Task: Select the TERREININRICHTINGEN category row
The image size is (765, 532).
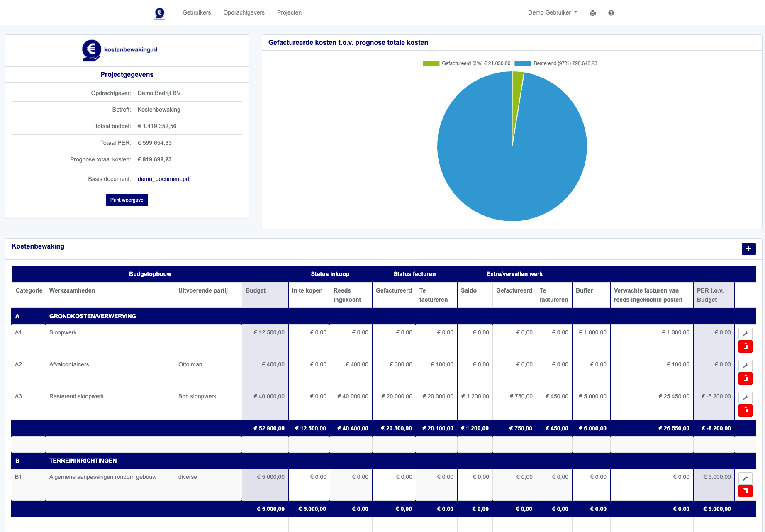Action: [383, 461]
